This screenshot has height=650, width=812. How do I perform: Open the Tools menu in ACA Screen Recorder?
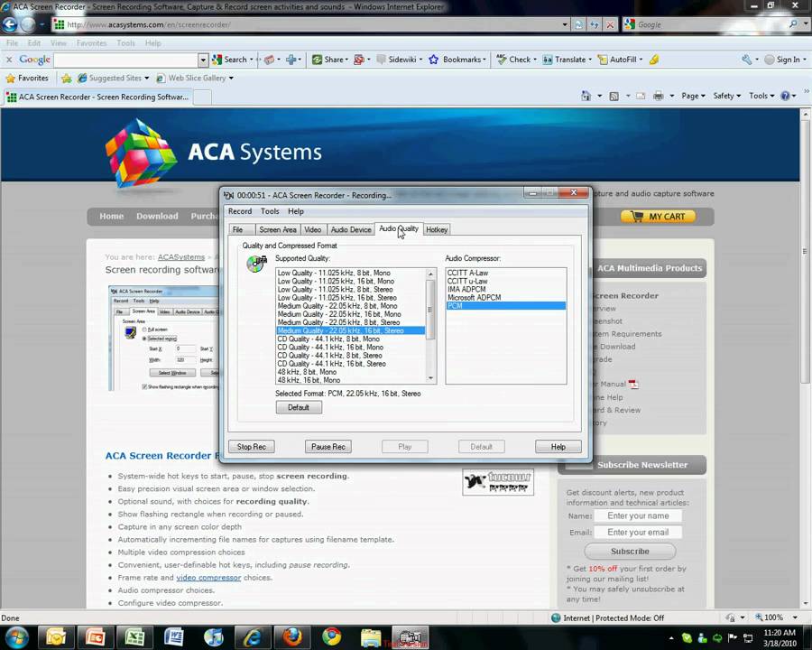click(x=270, y=211)
